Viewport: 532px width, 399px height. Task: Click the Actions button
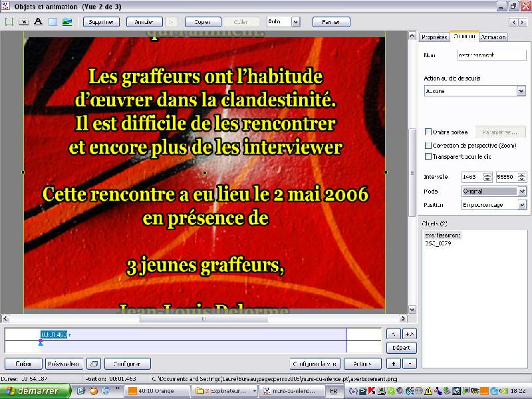(362, 364)
